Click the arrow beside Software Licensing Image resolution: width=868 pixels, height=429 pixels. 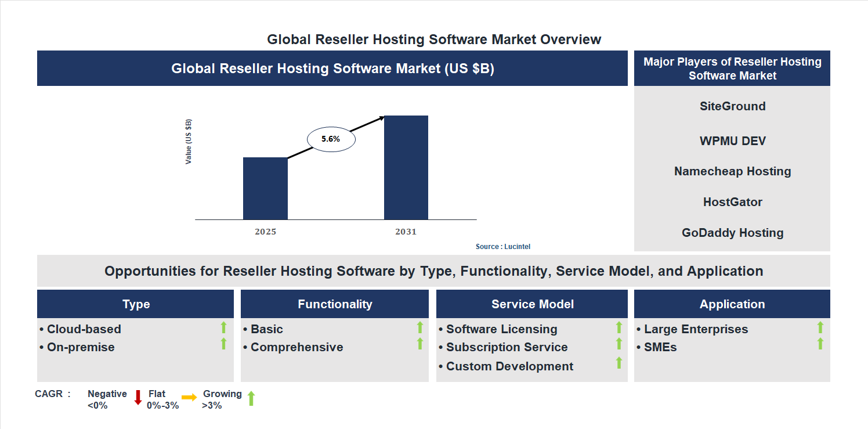(618, 328)
